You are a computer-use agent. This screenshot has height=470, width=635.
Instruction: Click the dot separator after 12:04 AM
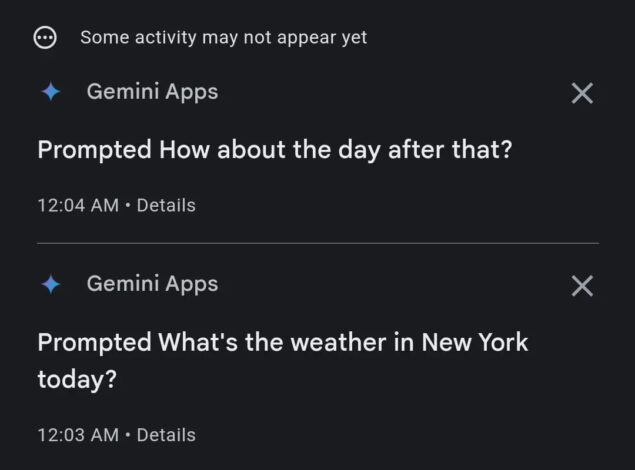[128, 205]
